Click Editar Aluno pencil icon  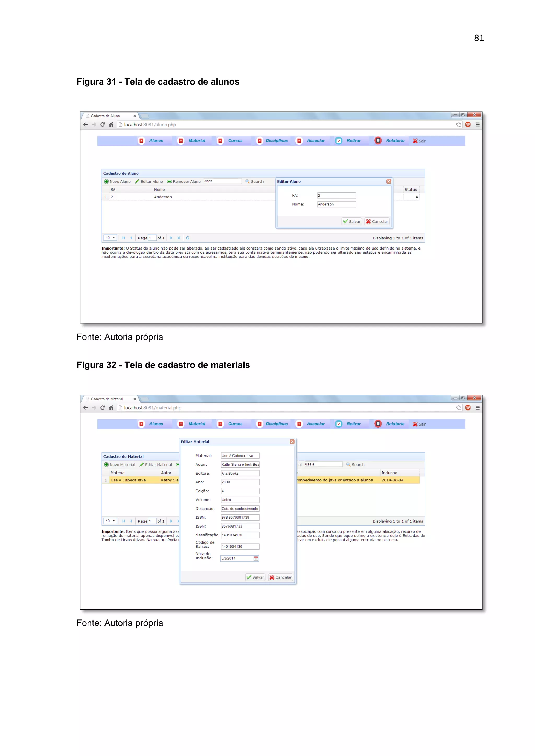(x=137, y=181)
